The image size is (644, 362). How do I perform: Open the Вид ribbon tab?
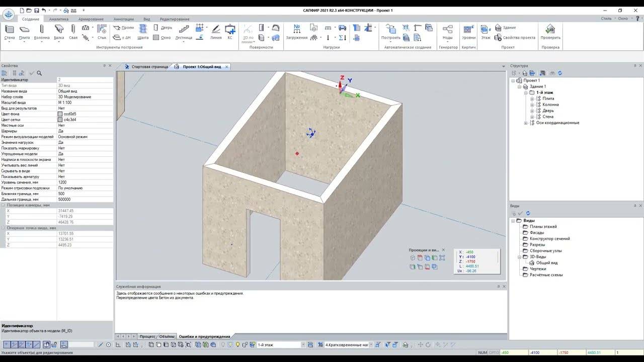(x=147, y=19)
